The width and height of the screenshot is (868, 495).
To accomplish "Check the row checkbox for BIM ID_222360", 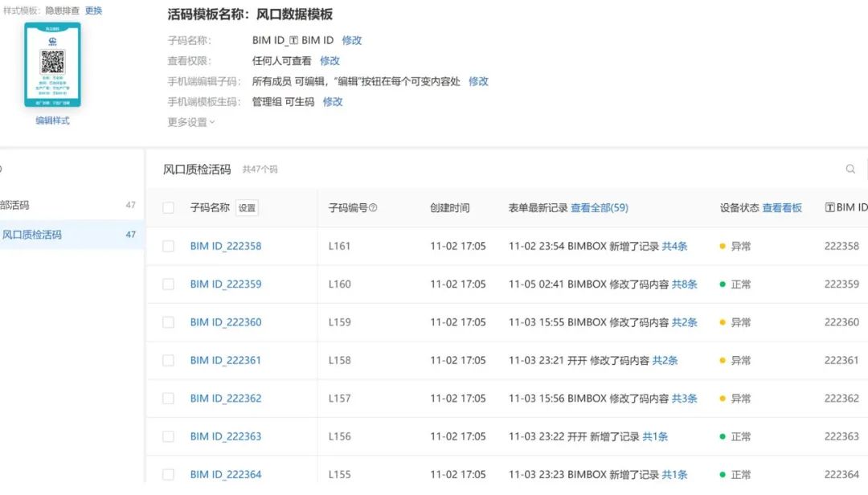I will click(x=168, y=321).
